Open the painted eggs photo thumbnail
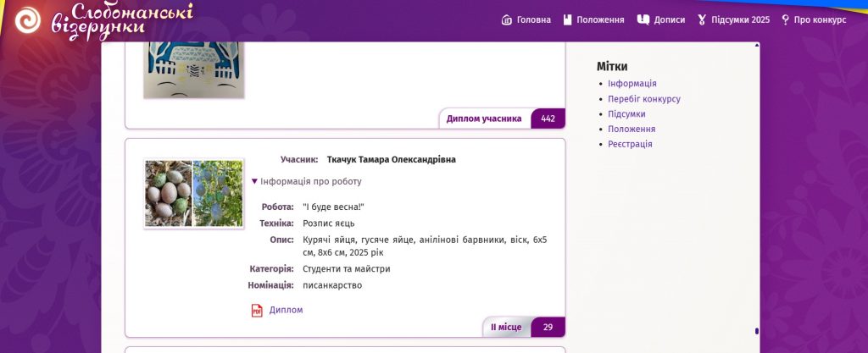 click(x=193, y=194)
